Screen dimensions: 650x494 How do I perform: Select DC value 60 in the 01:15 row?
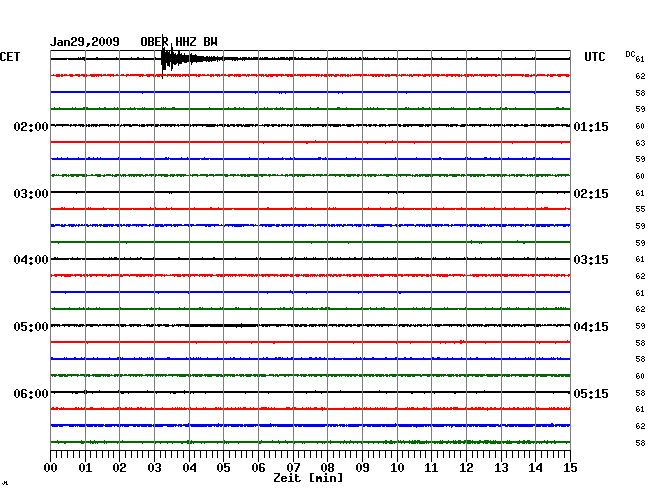point(640,126)
